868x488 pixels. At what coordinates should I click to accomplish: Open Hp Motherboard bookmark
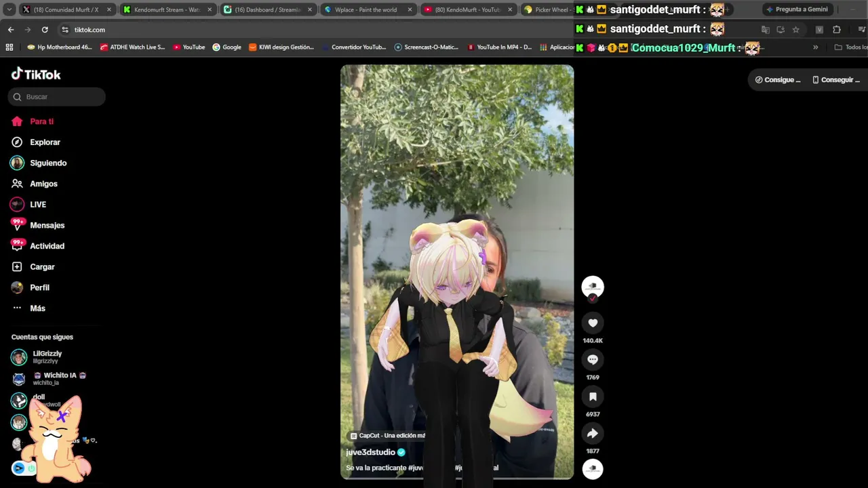point(60,47)
